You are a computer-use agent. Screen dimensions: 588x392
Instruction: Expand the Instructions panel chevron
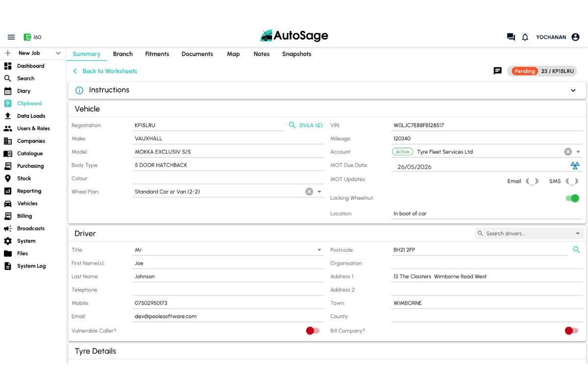[x=573, y=91]
